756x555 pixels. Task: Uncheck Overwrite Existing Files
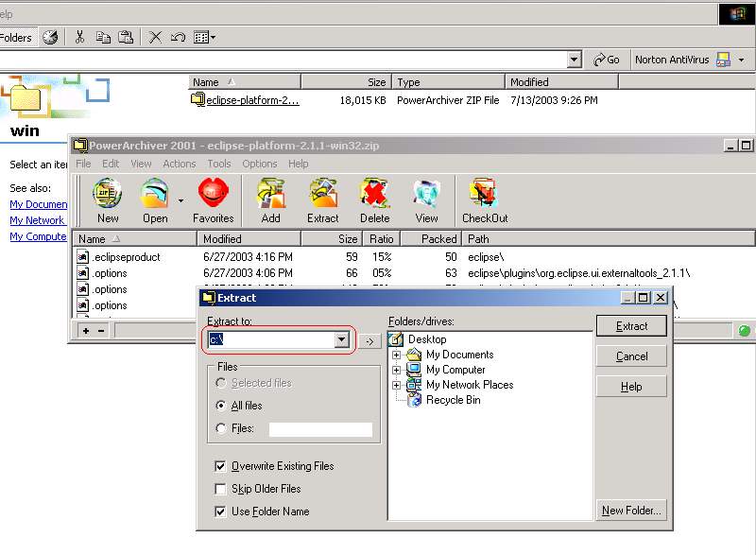[x=220, y=466]
